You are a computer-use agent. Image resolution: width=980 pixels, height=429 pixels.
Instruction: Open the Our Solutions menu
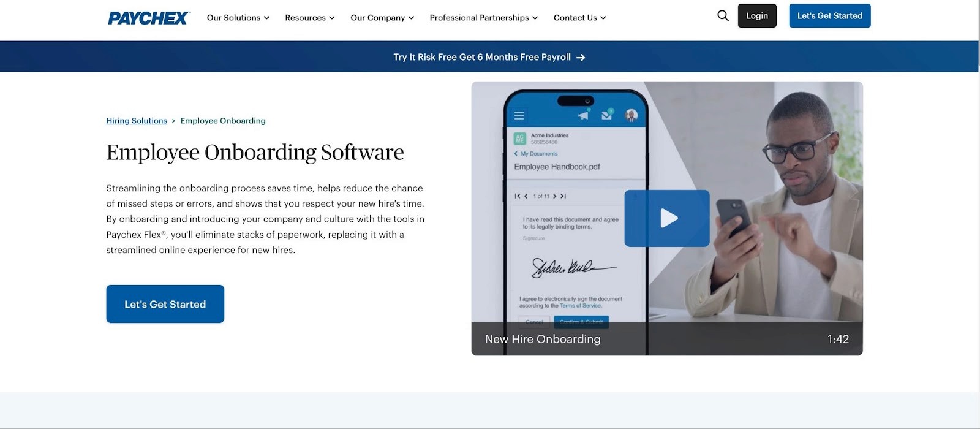(238, 18)
